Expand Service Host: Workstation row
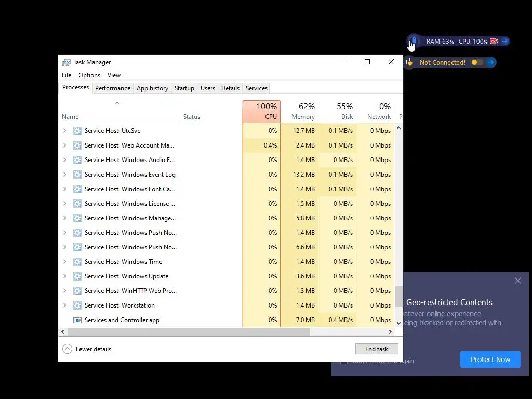This screenshot has height=399, width=532. pyautogui.click(x=65, y=305)
